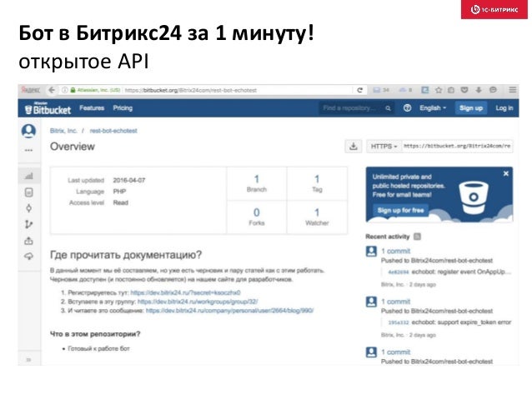Image resolution: width=532 pixels, height=399 pixels.
Task: Open the mail counter icon in browser toolbar
Action: pos(381,90)
